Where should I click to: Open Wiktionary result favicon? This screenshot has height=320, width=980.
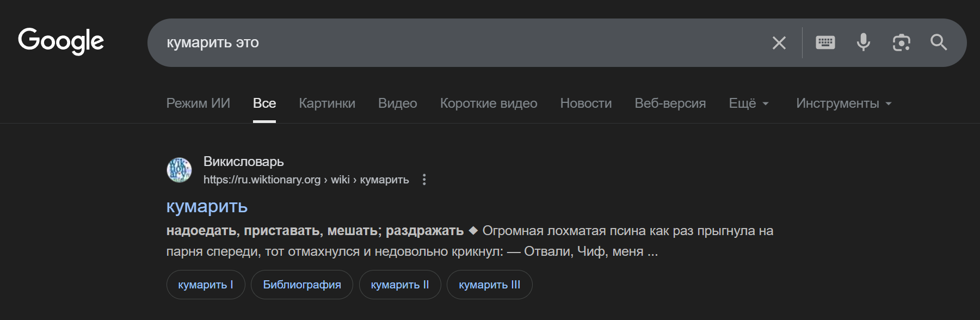pyautogui.click(x=179, y=170)
